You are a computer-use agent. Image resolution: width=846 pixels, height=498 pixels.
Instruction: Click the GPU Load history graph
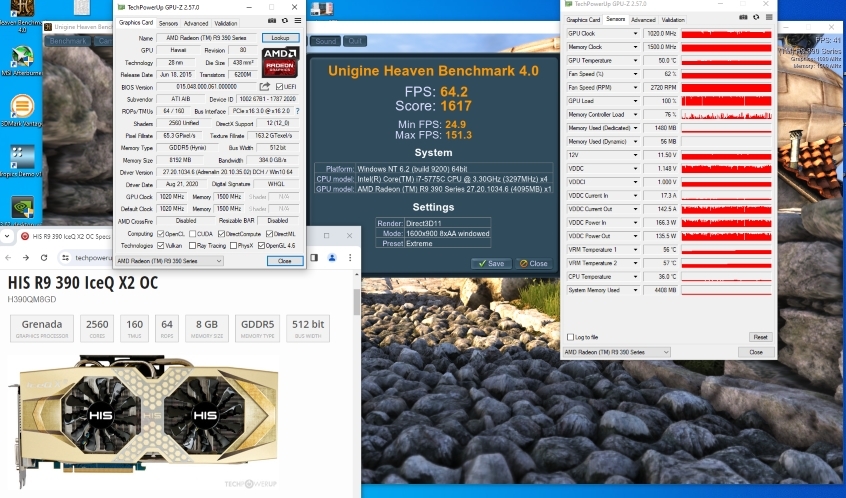tap(726, 101)
